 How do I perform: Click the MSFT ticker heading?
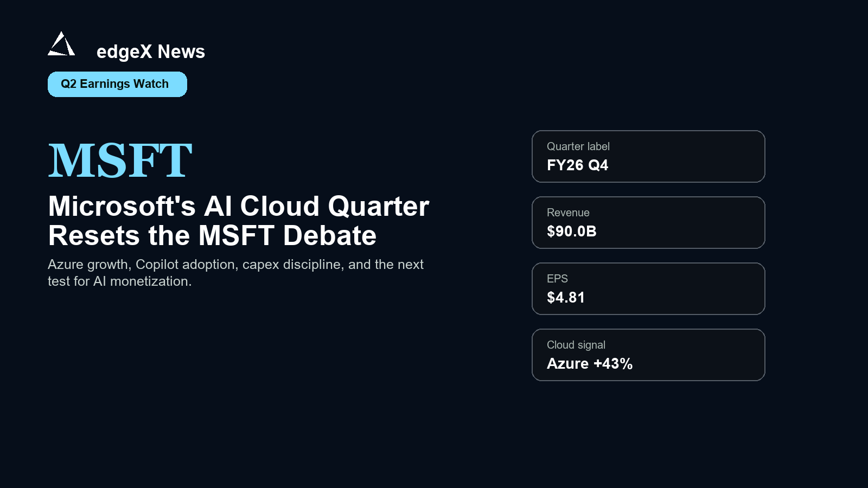[120, 160]
